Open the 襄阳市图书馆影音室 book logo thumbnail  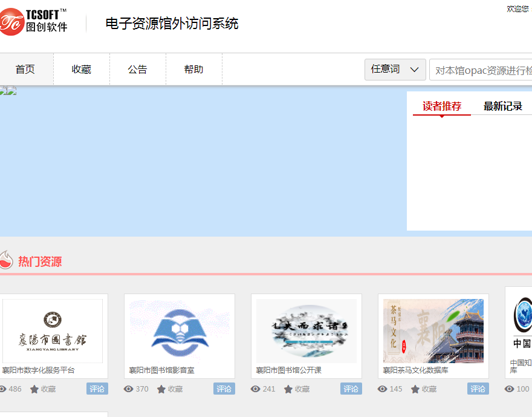point(180,330)
